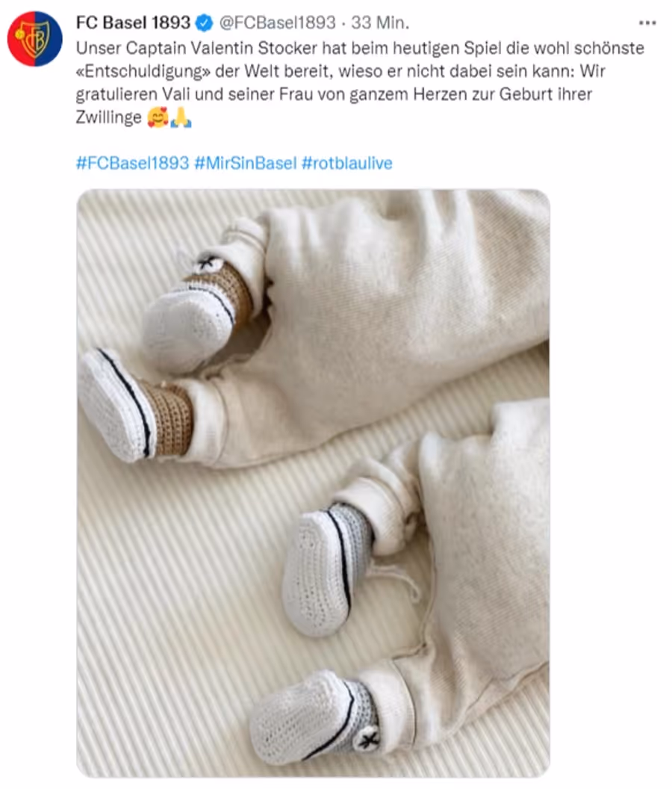Open the #FCBasel1893 hashtag
Viewport: 672px width, 789px height.
pos(133,163)
